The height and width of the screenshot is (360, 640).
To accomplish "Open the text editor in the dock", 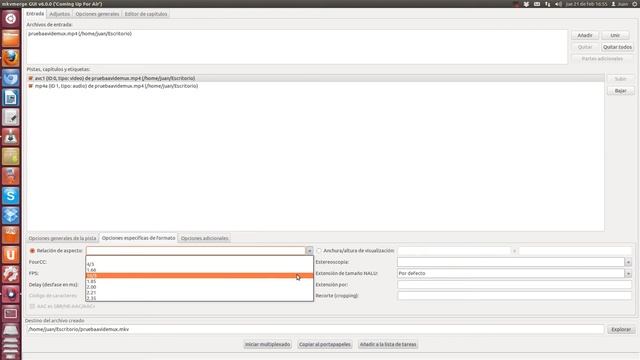I will coord(11,117).
